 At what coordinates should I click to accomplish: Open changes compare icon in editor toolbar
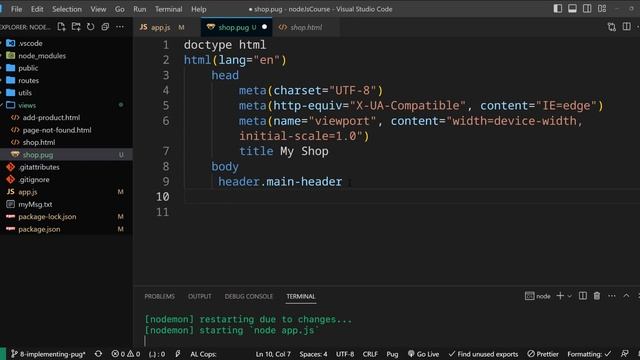click(611, 27)
